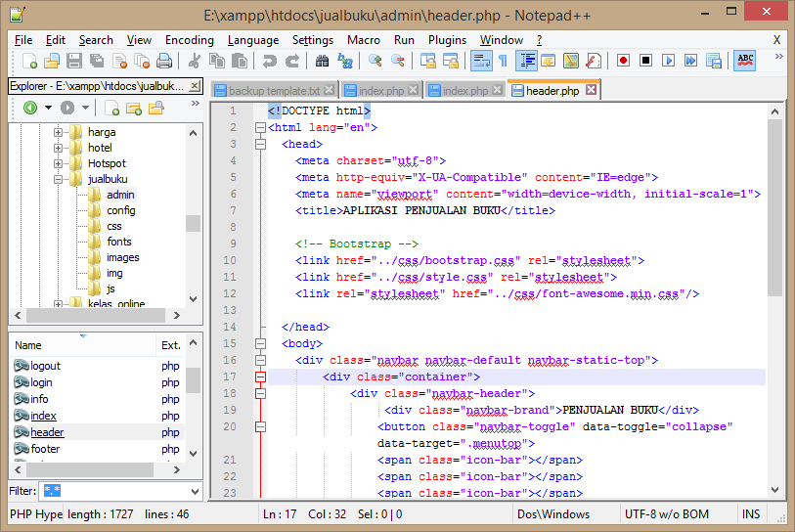Switch to backup template.txt tab
The image size is (795, 532).
(274, 90)
